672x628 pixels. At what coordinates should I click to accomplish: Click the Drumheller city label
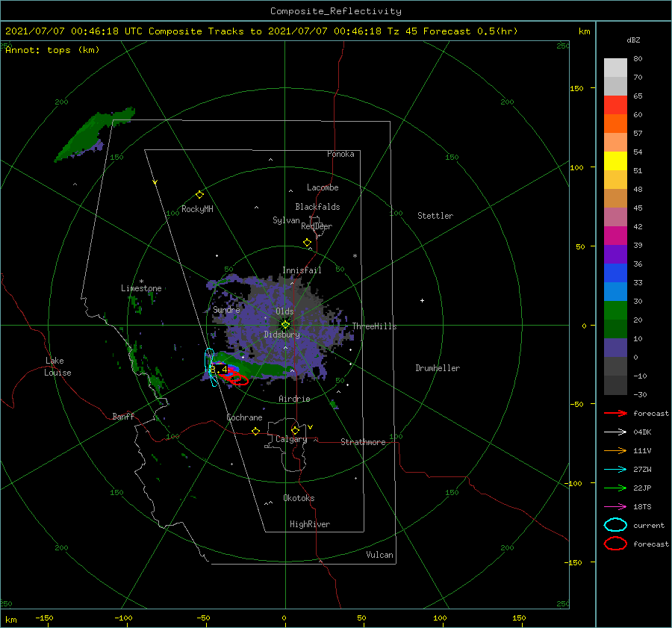pos(438,368)
